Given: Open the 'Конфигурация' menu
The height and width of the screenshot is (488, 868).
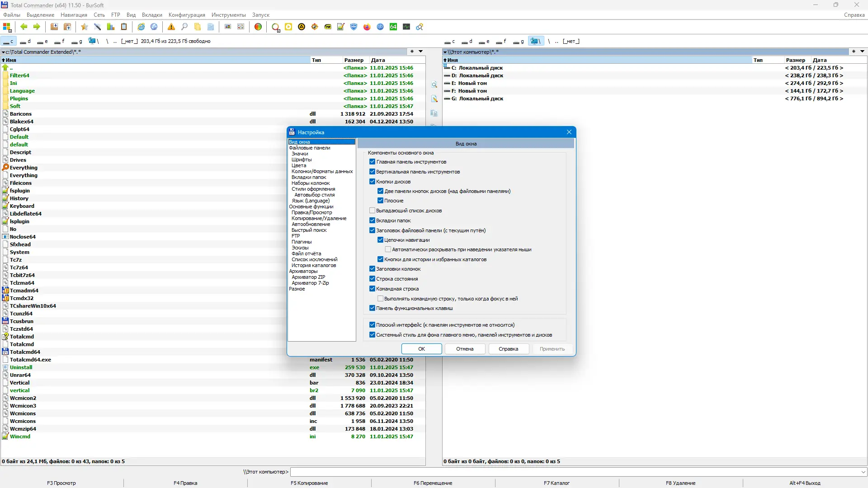Looking at the screenshot, I should tap(187, 15).
